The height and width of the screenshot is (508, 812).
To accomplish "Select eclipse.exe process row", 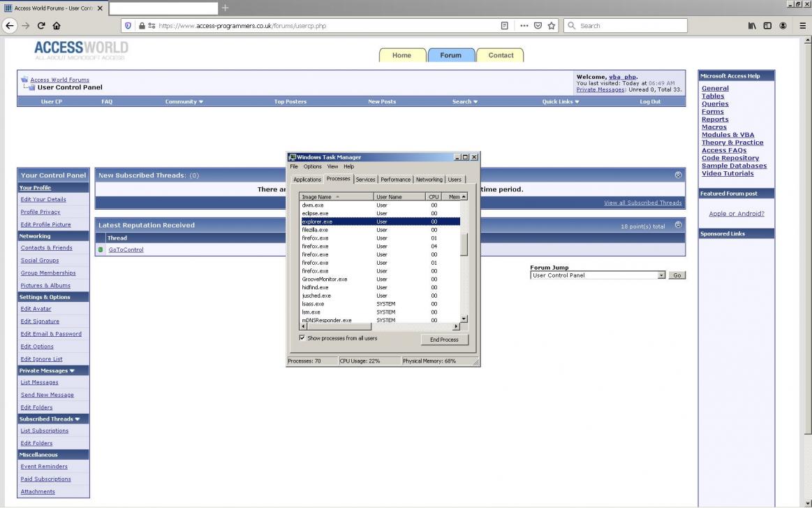I will click(380, 213).
